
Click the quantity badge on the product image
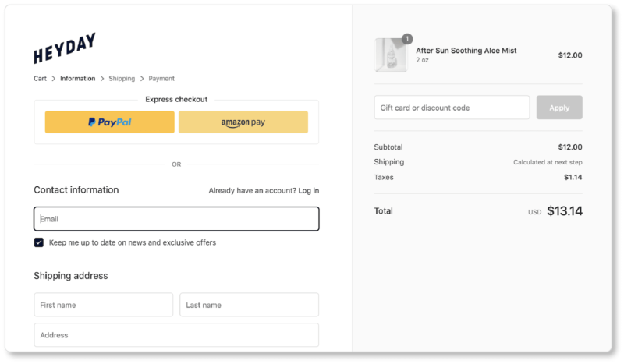(407, 39)
